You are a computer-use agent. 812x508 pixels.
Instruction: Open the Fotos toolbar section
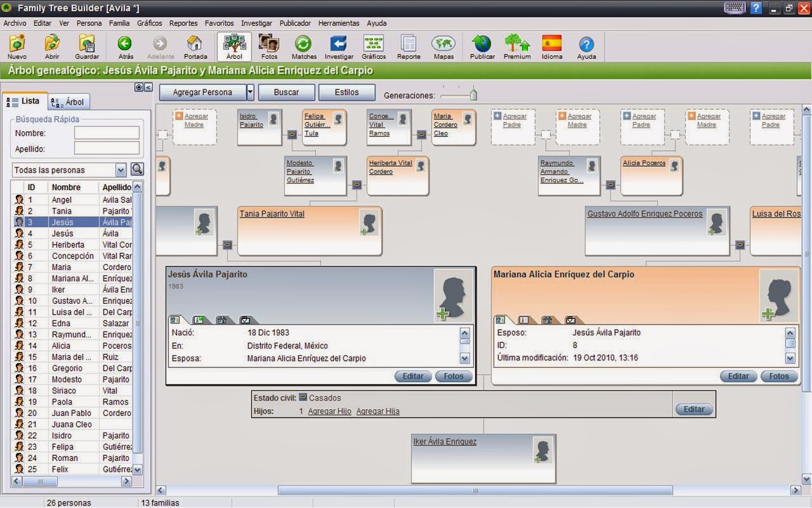coord(269,46)
